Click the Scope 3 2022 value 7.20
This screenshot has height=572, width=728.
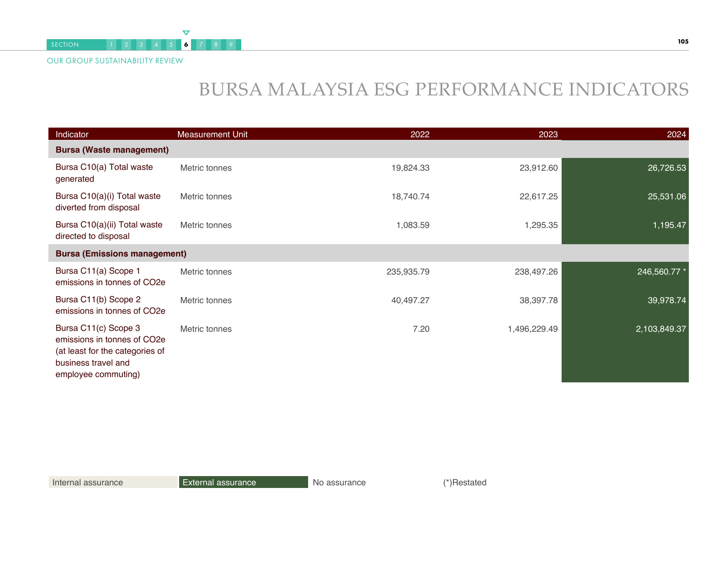[421, 329]
